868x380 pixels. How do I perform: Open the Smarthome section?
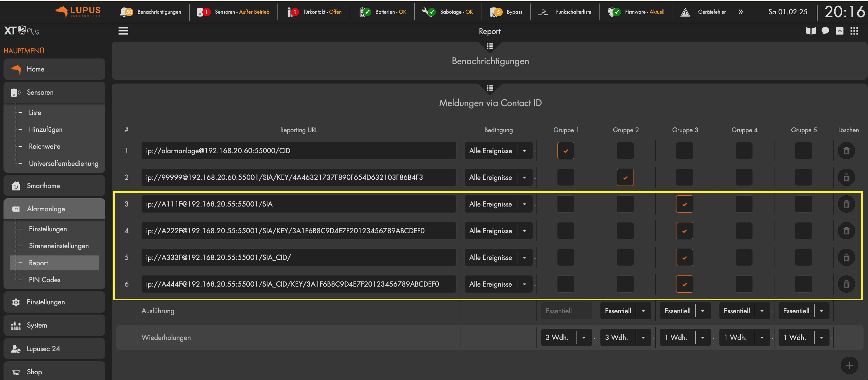coord(43,186)
